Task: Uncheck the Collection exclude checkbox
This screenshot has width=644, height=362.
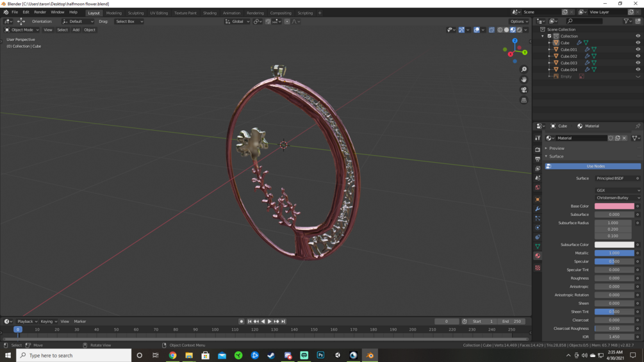Action: pos(549,36)
